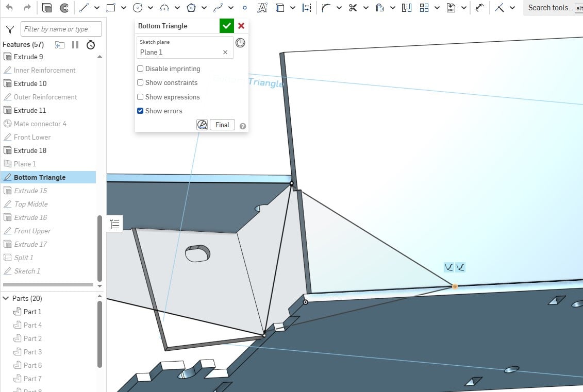This screenshot has width=583, height=392.
Task: Cancel the Bottom Triangle sketch with red X
Action: click(241, 26)
